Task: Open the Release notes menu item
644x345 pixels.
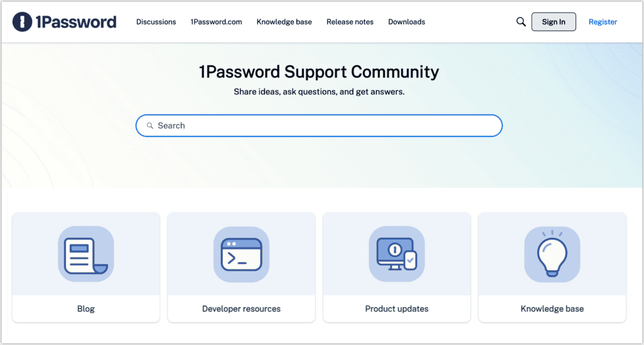Action: (x=350, y=22)
